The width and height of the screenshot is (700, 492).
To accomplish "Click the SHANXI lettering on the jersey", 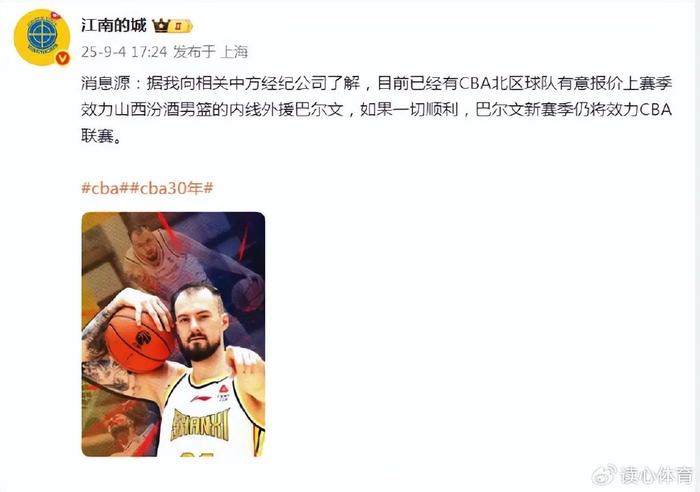I will [201, 425].
